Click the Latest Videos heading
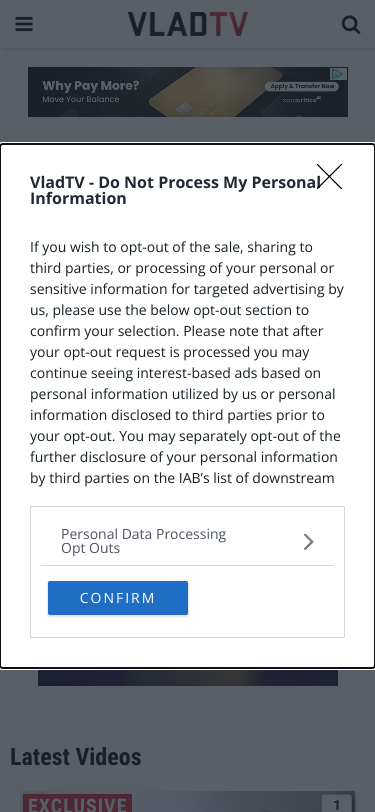This screenshot has height=812, width=375. pos(76,757)
